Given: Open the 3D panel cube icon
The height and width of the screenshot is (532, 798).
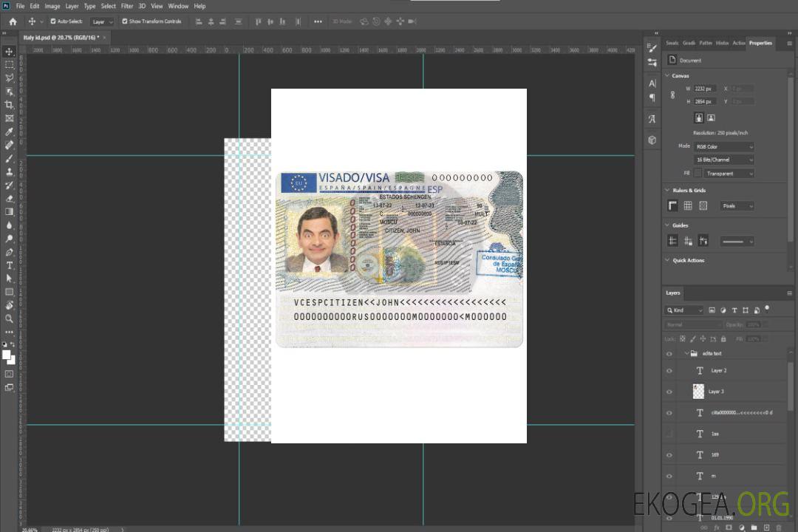Looking at the screenshot, I should click(x=652, y=140).
